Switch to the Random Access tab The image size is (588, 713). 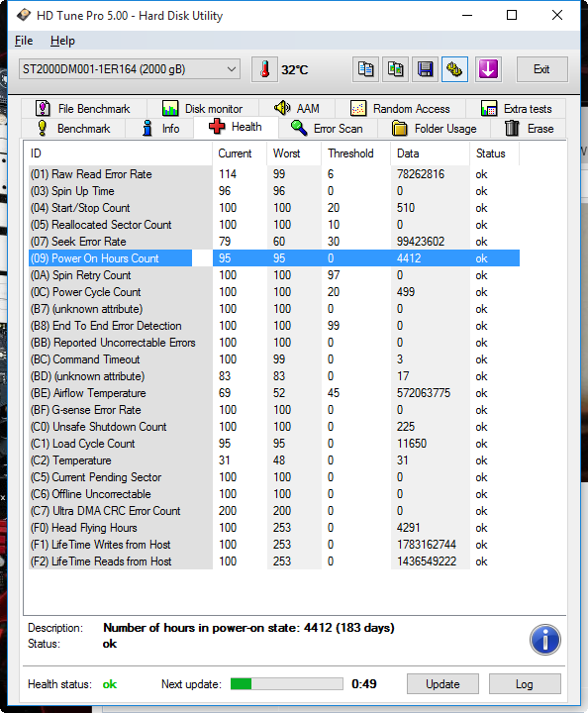(400, 109)
